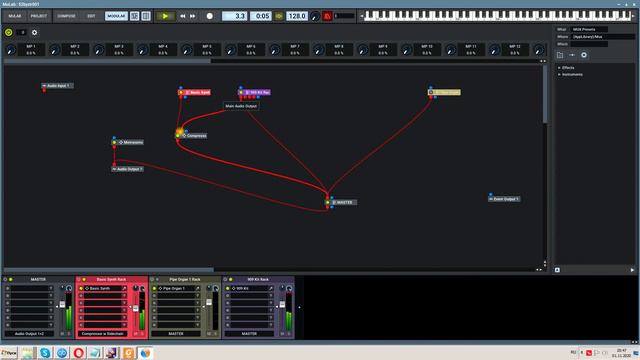
Task: Click the fast-forward transport button
Action: pyautogui.click(x=193, y=16)
